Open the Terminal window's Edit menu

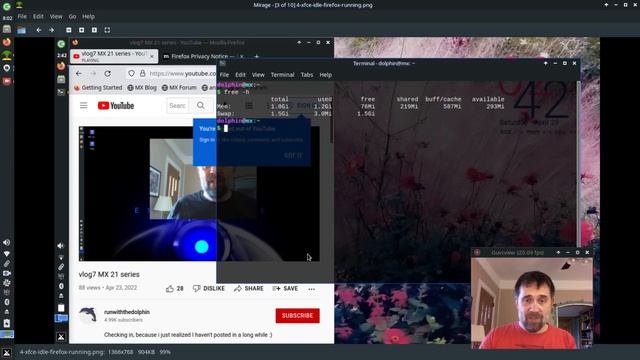240,75
